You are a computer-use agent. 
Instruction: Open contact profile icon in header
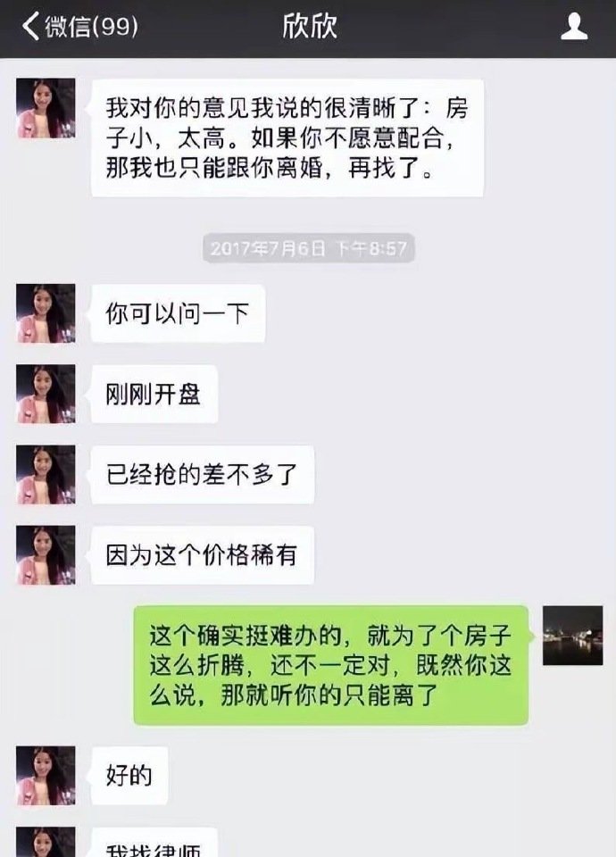pyautogui.click(x=574, y=26)
